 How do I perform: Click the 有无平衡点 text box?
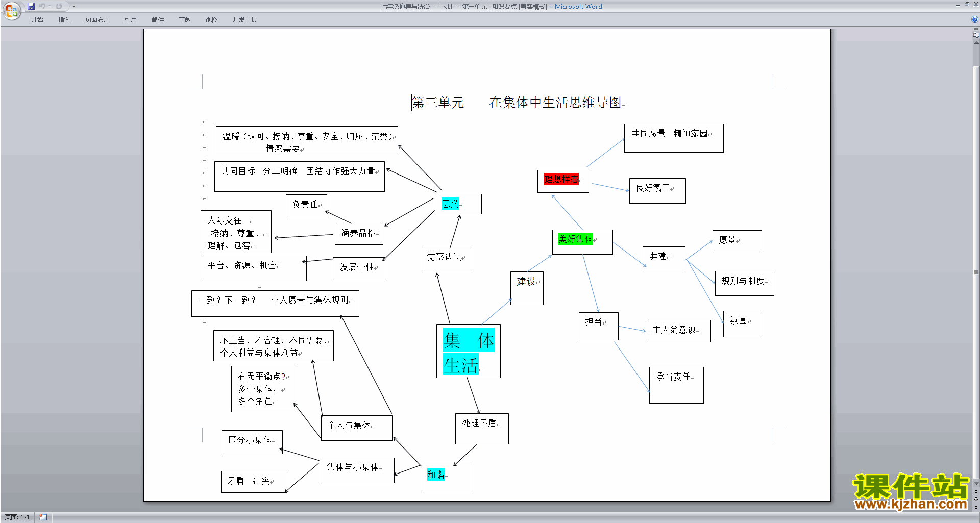click(x=263, y=389)
